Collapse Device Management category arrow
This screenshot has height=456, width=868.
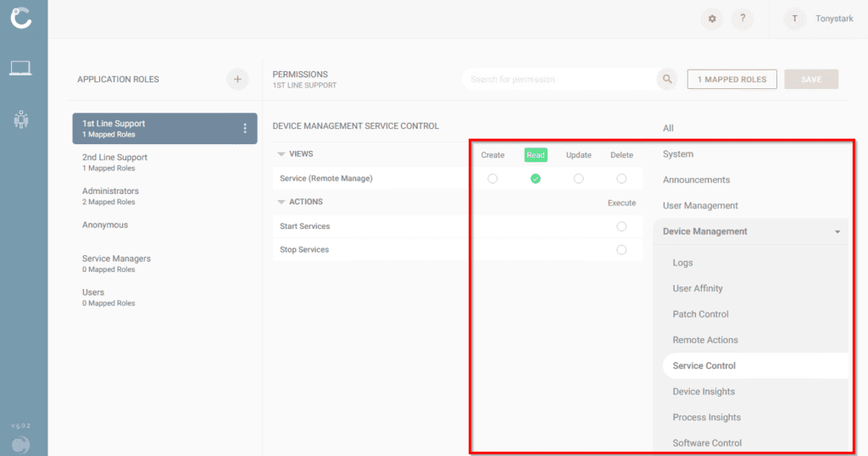pos(837,232)
